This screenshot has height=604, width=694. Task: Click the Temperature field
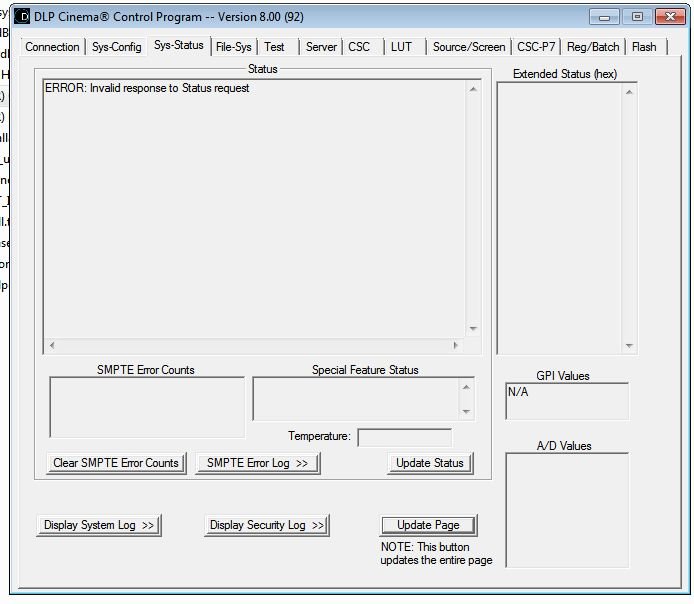tap(405, 438)
